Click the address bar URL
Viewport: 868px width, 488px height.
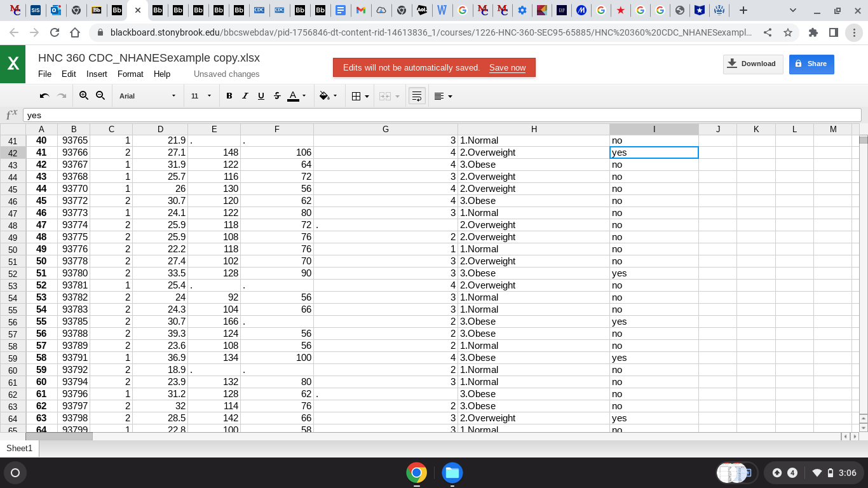(431, 32)
